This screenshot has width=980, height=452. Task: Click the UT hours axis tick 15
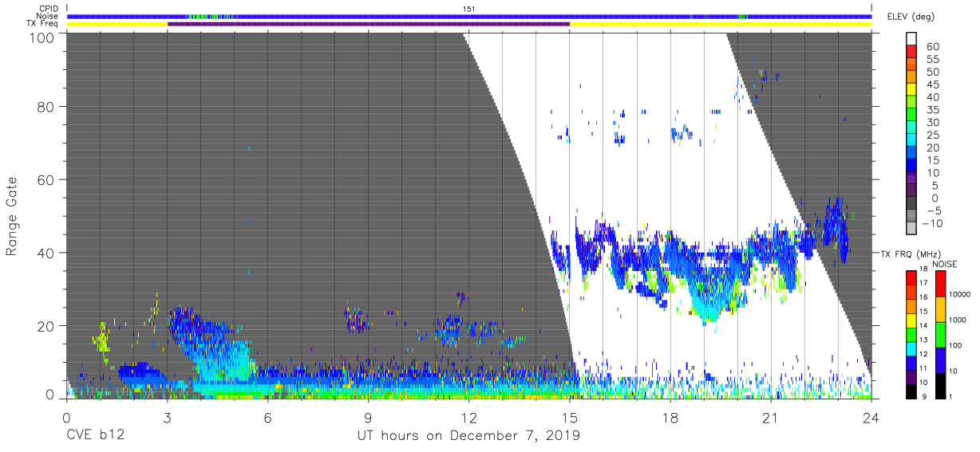pos(570,418)
